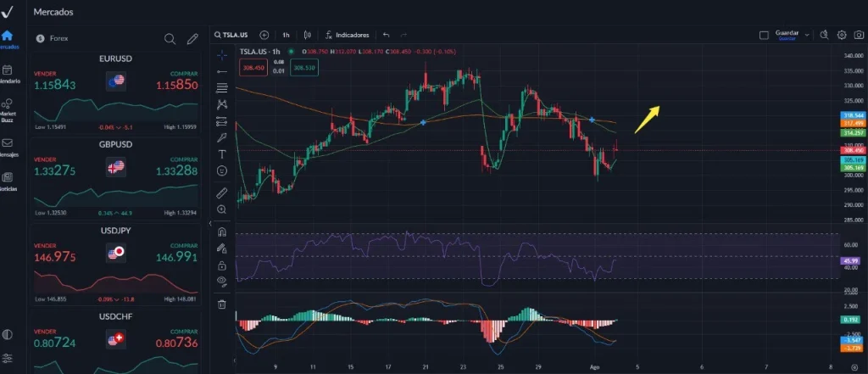868x374 pixels.
Task: Select the trend line drawing tool
Action: [222, 71]
